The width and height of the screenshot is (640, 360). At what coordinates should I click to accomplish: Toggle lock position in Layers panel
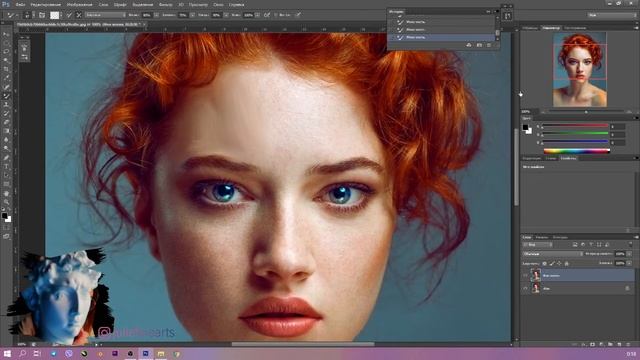tap(559, 264)
